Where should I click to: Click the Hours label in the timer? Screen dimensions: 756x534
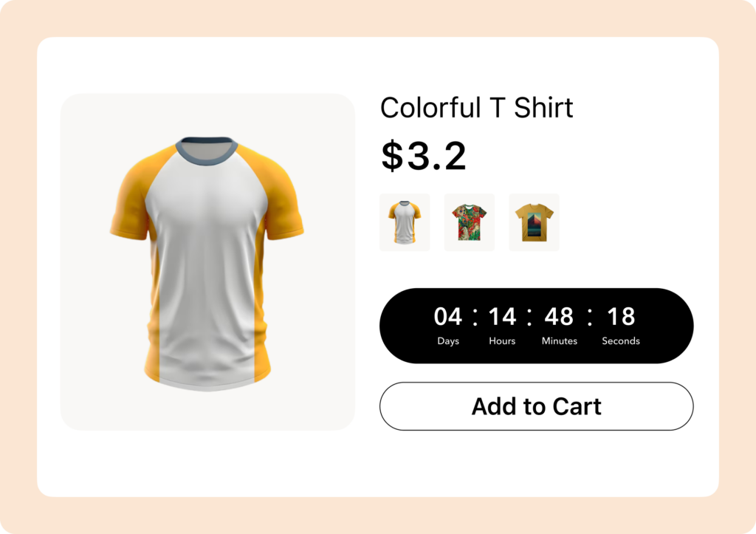pyautogui.click(x=502, y=341)
